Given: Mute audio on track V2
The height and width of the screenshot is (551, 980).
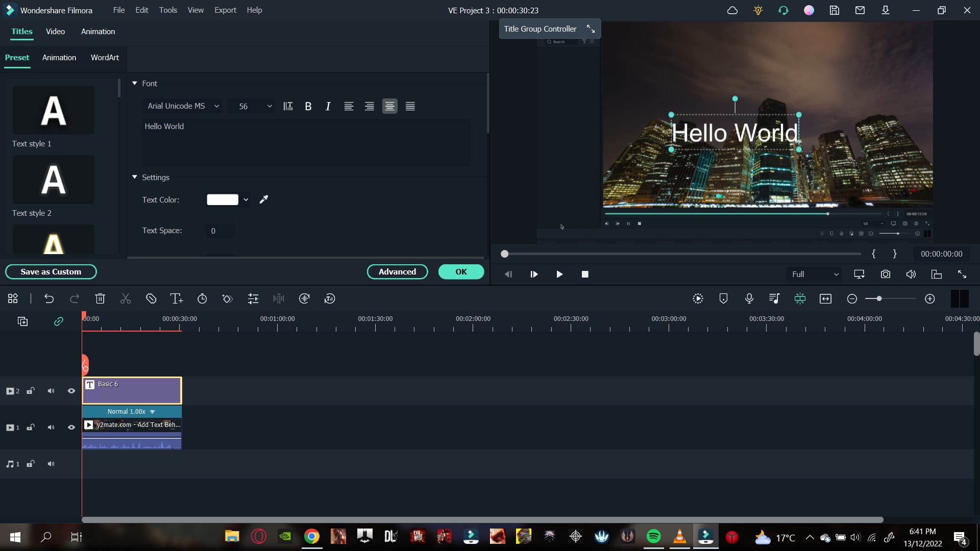Looking at the screenshot, I should pyautogui.click(x=51, y=391).
